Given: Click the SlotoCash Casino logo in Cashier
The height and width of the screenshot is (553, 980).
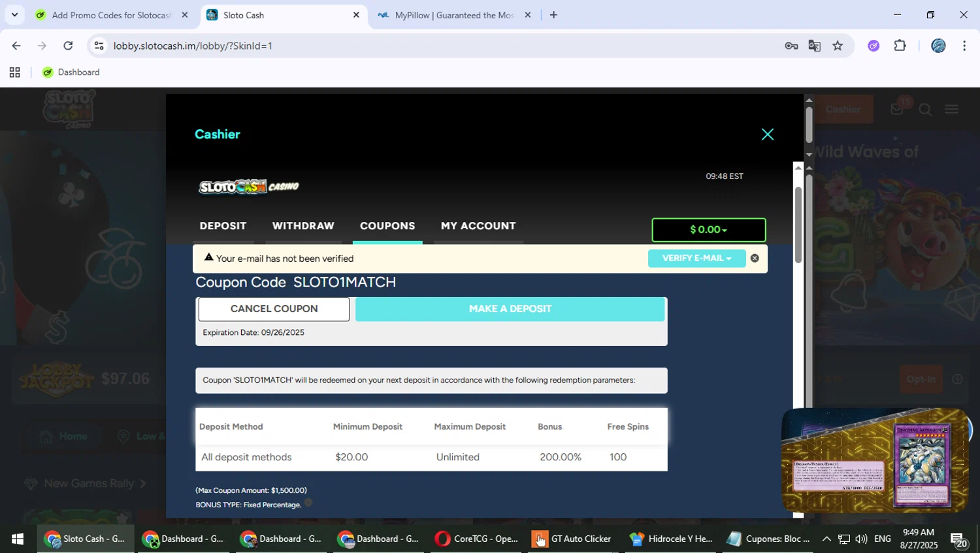Looking at the screenshot, I should 249,187.
